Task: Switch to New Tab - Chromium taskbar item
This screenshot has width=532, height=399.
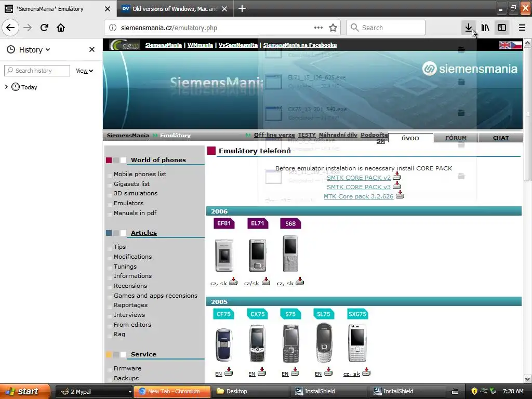Action: coord(171,392)
